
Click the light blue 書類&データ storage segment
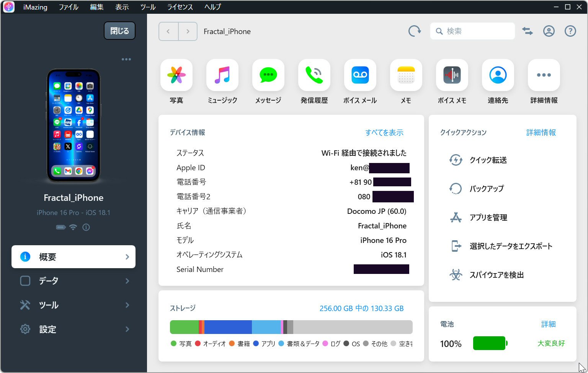(x=266, y=327)
